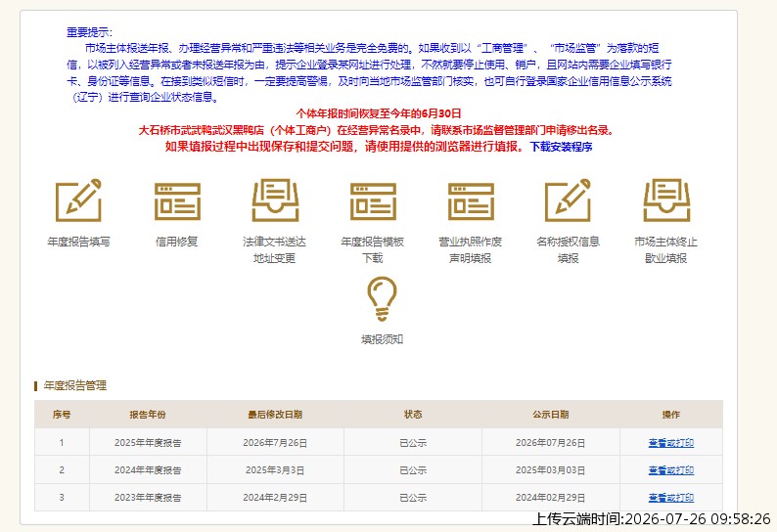Open the 年度报告模板下载 icon
This screenshot has height=532, width=777.
point(373,201)
